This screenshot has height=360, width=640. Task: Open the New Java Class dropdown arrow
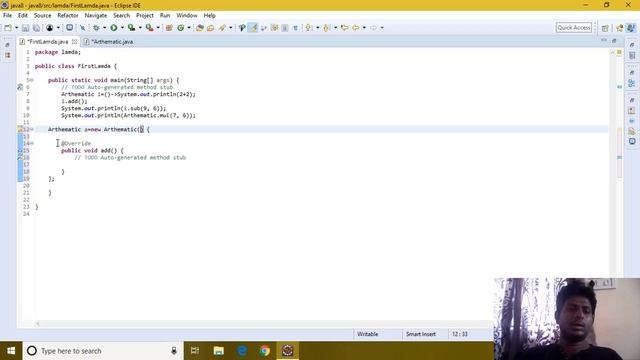pyautogui.click(x=189, y=28)
